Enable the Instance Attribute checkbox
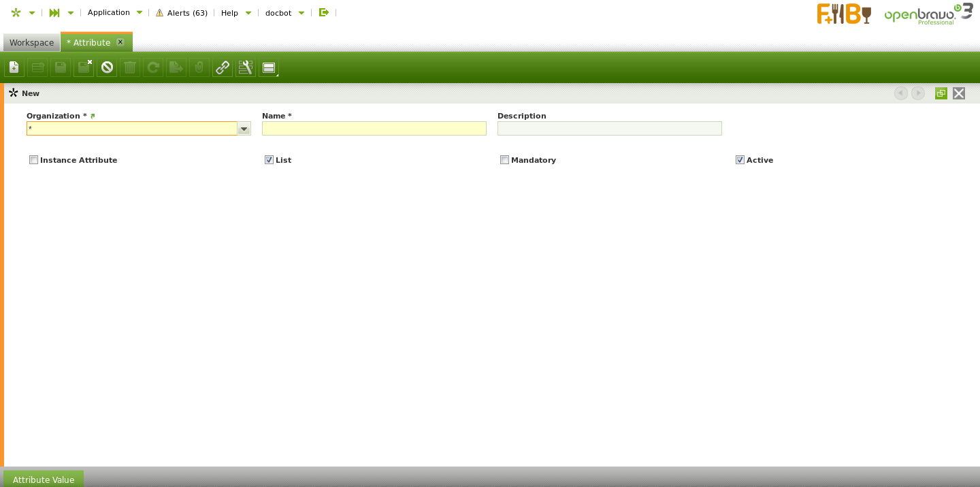Screen dimensions: 980x487 click(33, 160)
